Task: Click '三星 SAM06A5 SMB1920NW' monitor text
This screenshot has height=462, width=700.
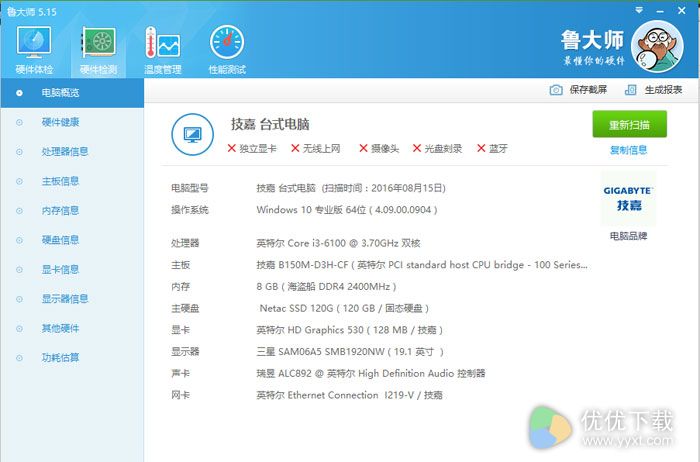Action: [321, 352]
